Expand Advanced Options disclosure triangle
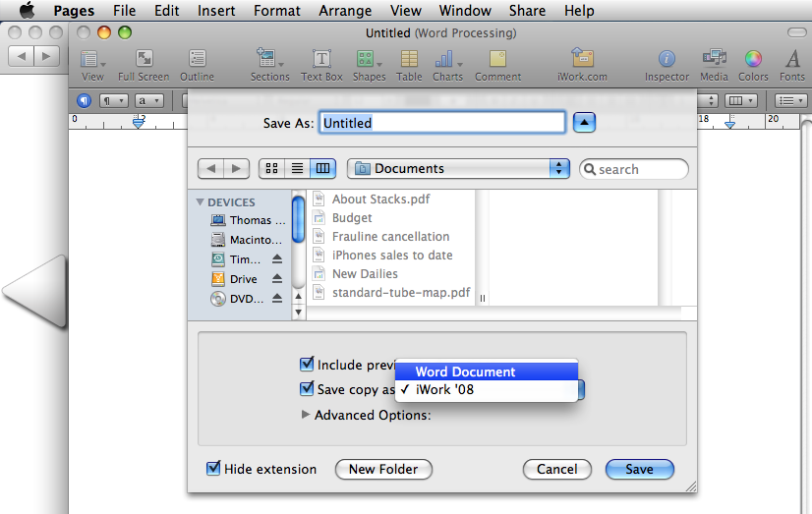Image resolution: width=812 pixels, height=514 pixels. 306,415
